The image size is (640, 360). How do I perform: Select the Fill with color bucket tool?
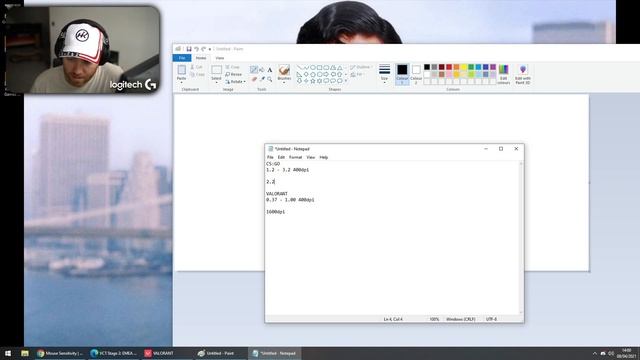coord(262,70)
